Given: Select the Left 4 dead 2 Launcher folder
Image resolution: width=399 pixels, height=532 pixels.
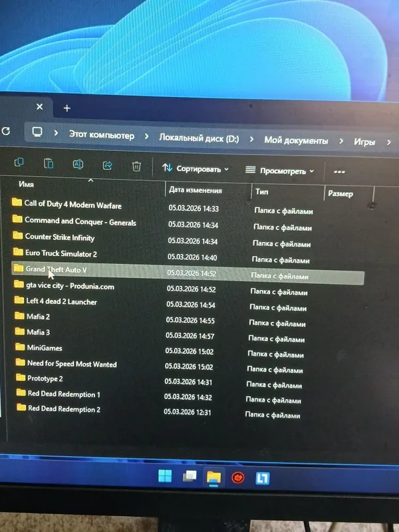Looking at the screenshot, I should click(x=61, y=301).
